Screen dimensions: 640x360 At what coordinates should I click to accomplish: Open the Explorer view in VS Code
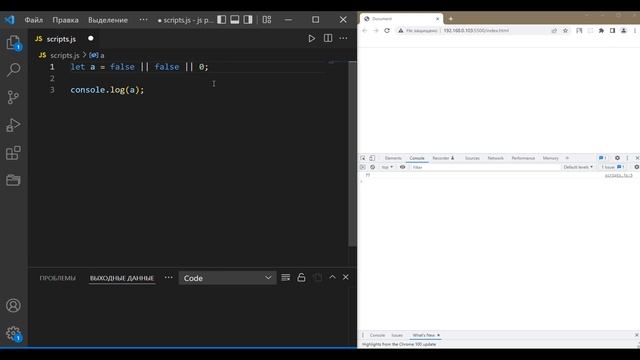[x=13, y=43]
